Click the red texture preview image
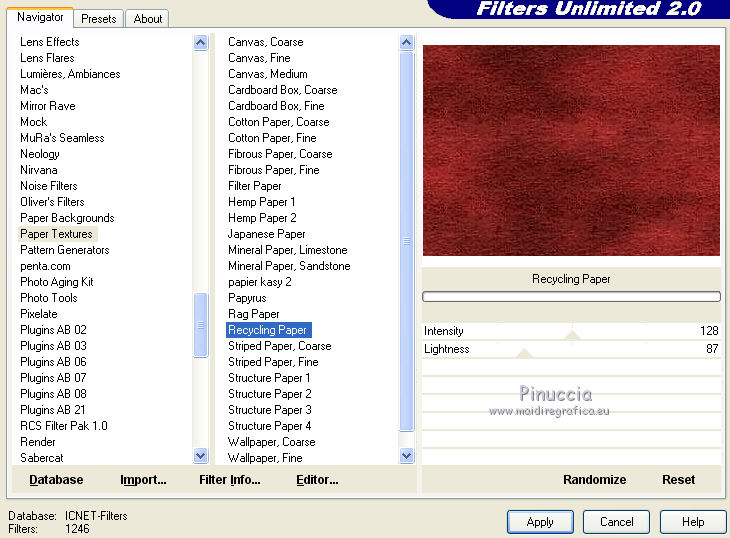The image size is (730, 538). pyautogui.click(x=571, y=150)
